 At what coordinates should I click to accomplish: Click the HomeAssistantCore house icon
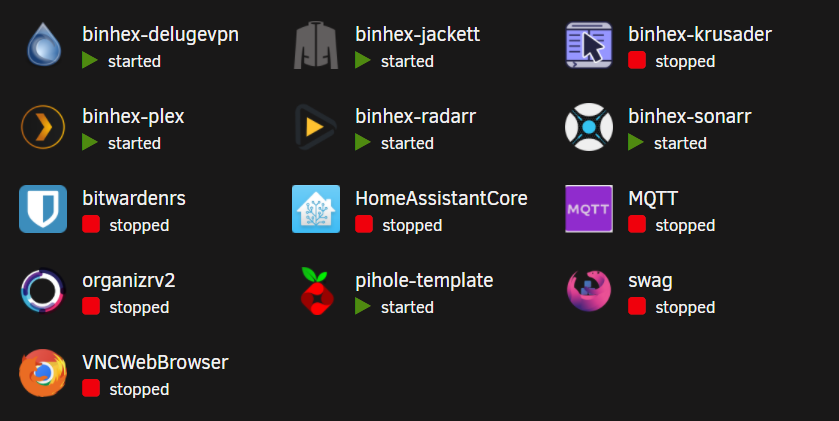tap(316, 209)
